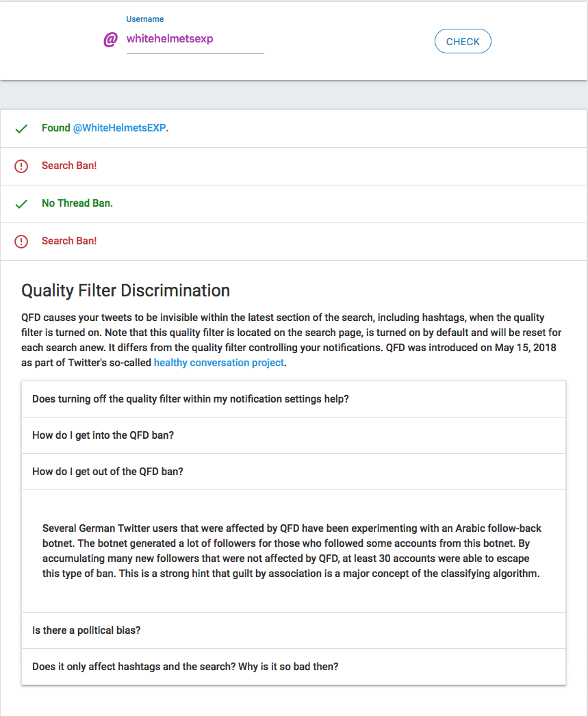Expand How do I get into QFD ban
588x716 pixels.
294,435
